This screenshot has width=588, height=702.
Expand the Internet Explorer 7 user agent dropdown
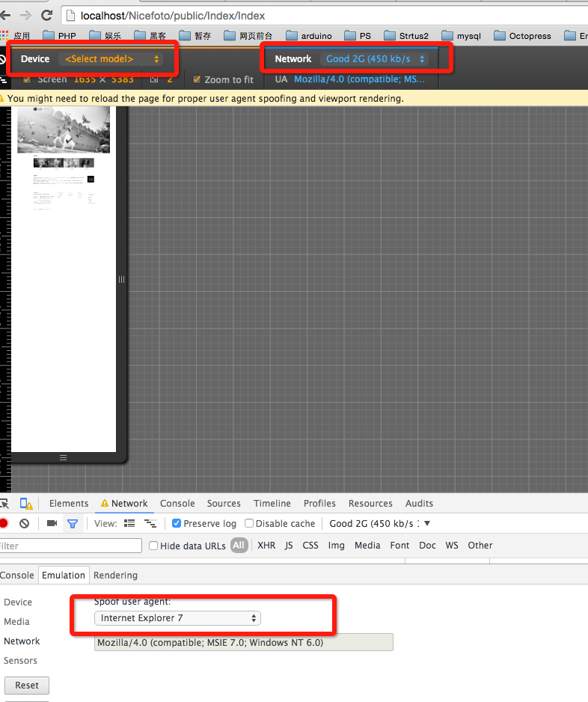[x=178, y=618]
